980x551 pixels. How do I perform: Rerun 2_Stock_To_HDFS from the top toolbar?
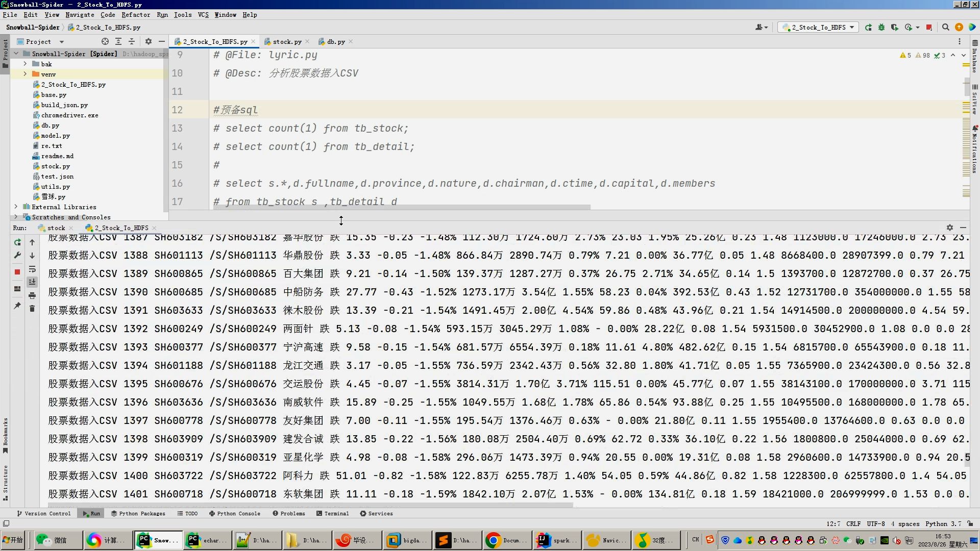[x=868, y=28]
